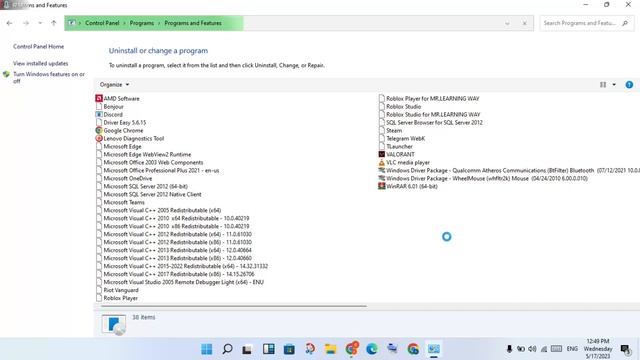Click Programs and Features breadcrumb
Screen dimensions: 640x360
point(193,23)
